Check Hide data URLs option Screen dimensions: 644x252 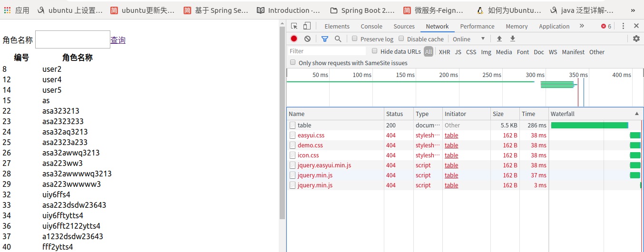375,51
